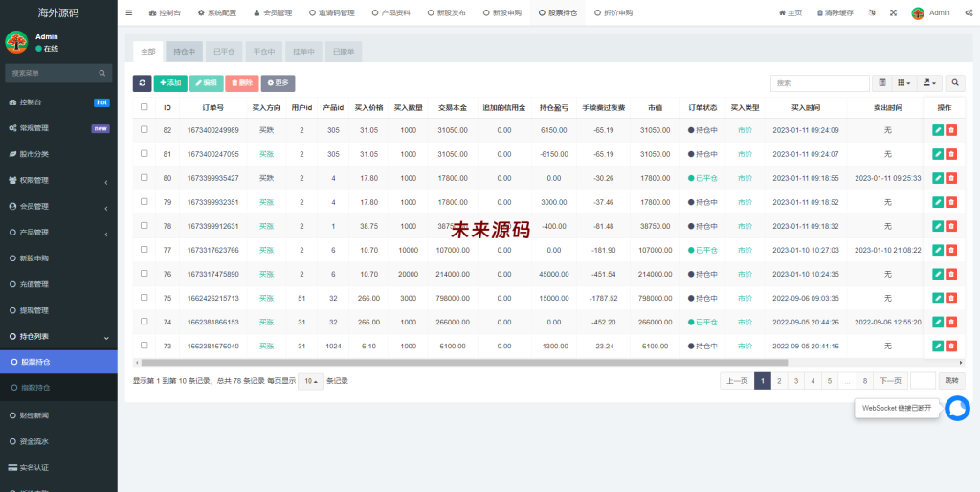Click the table search input field

pyautogui.click(x=820, y=82)
